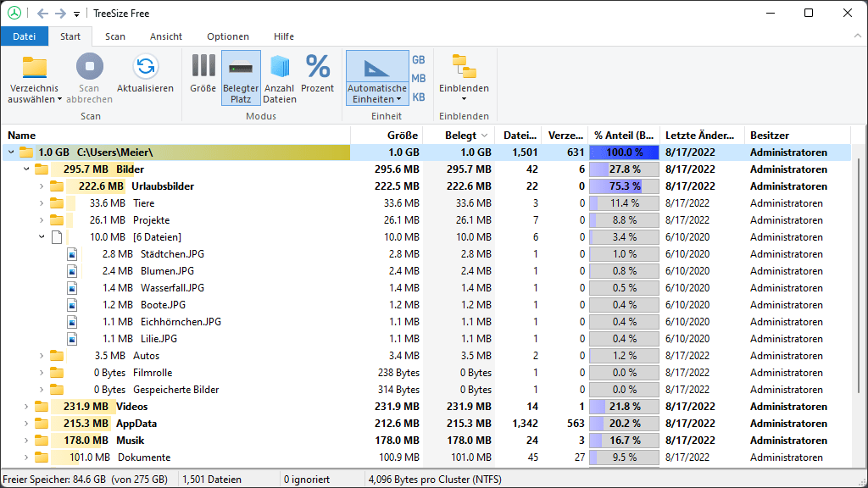The width and height of the screenshot is (868, 488).
Task: Collapse the [6 Dateien] group
Action: pos(42,237)
